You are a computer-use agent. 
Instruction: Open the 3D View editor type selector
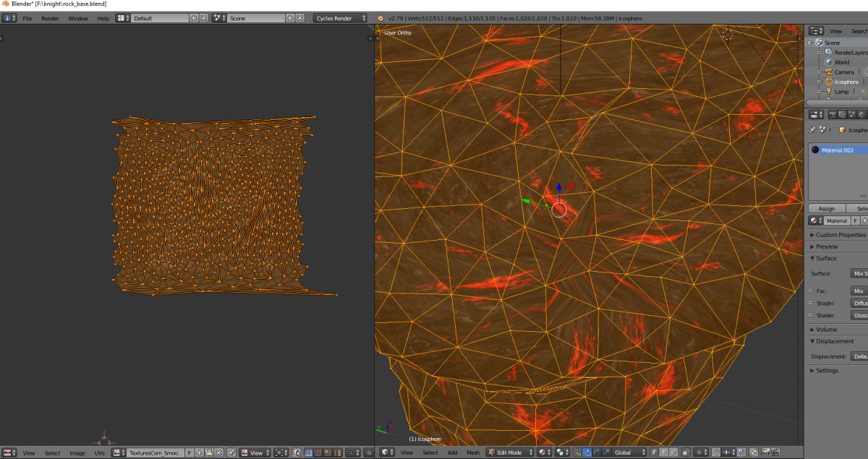(x=387, y=452)
